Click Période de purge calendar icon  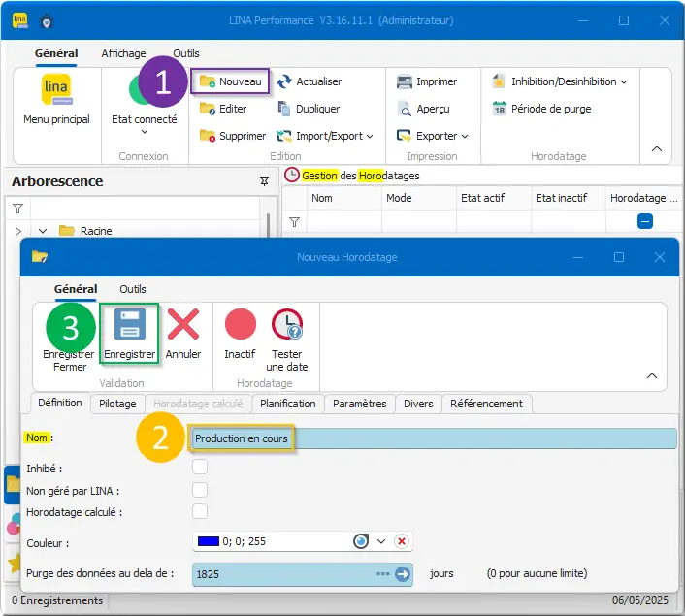pos(499,109)
